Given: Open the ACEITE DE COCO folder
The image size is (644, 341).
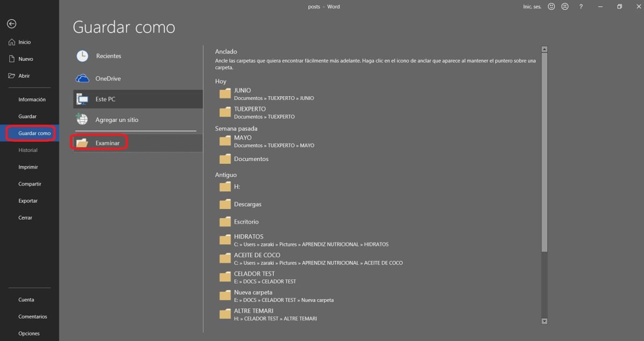Looking at the screenshot, I should click(x=257, y=255).
